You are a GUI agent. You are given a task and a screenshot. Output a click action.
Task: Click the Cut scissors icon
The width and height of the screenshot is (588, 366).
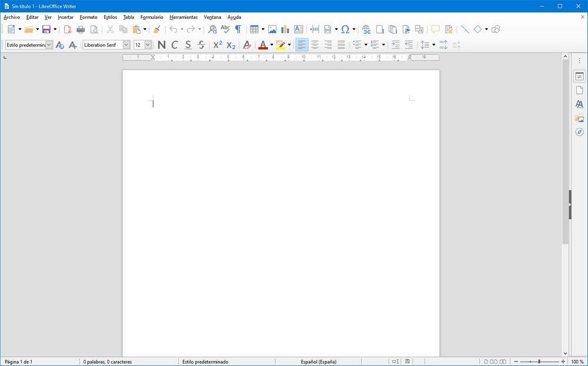click(111, 29)
